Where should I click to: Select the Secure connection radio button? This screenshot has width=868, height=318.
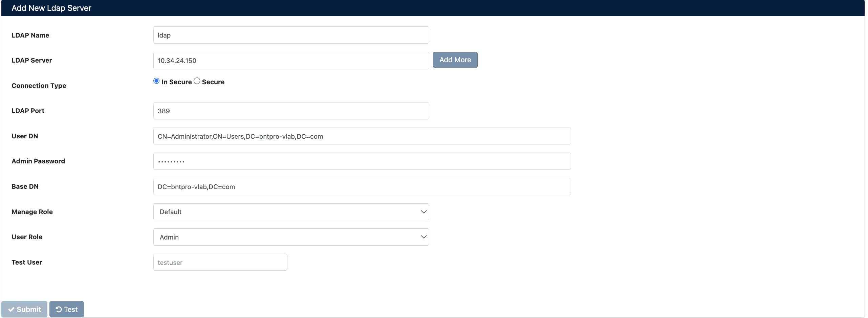(197, 81)
